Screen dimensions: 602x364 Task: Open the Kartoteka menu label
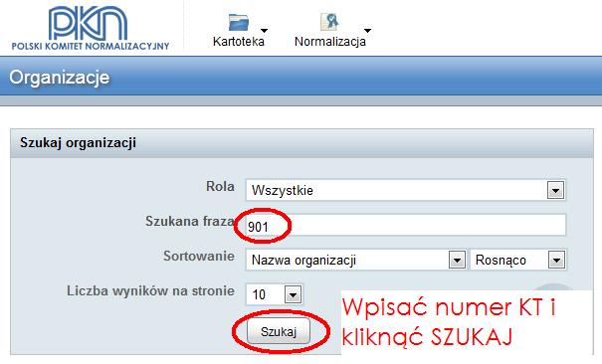pos(239,42)
